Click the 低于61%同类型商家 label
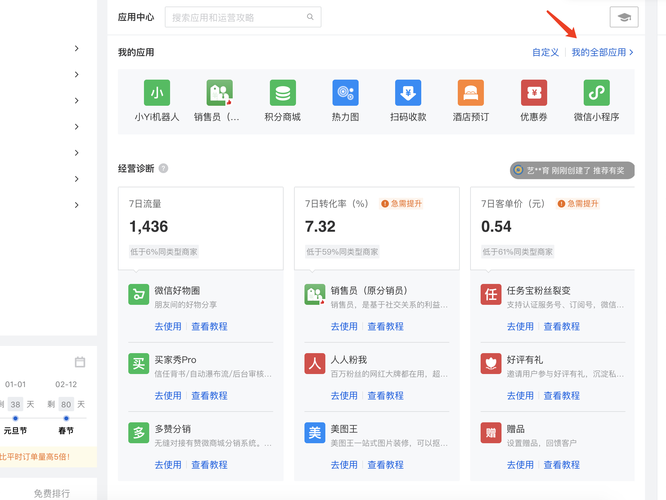 point(517,252)
